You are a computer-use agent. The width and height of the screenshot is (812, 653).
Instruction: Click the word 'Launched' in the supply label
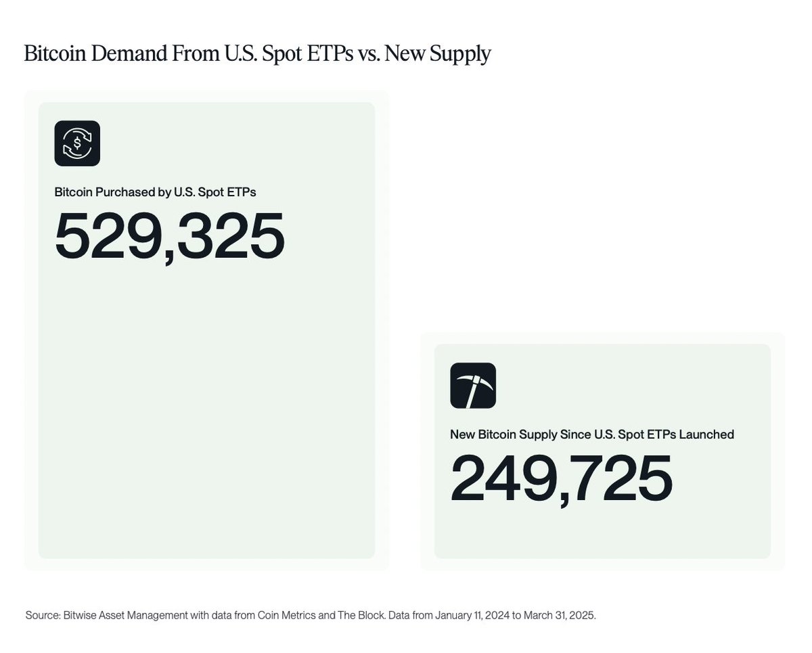[708, 434]
